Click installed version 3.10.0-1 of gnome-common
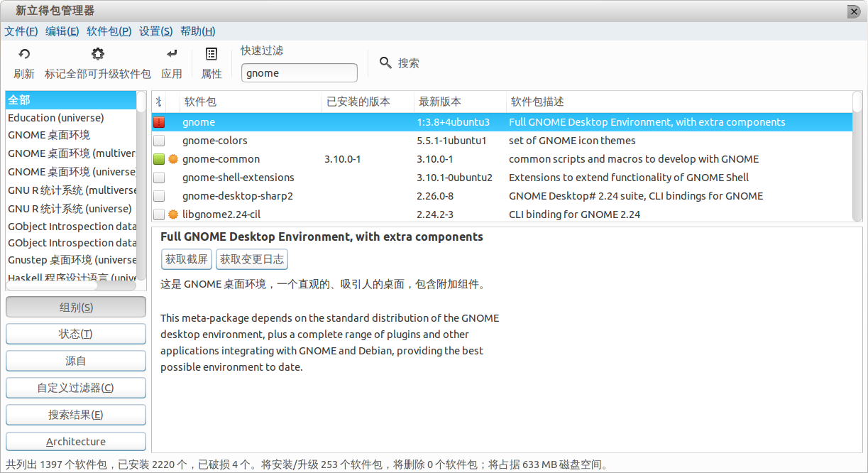The width and height of the screenshot is (868, 473). [x=343, y=159]
